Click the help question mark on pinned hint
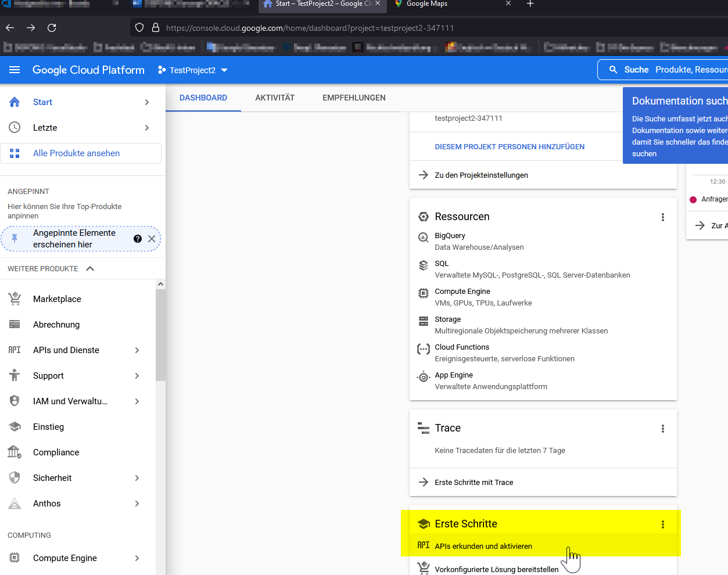 (x=138, y=239)
